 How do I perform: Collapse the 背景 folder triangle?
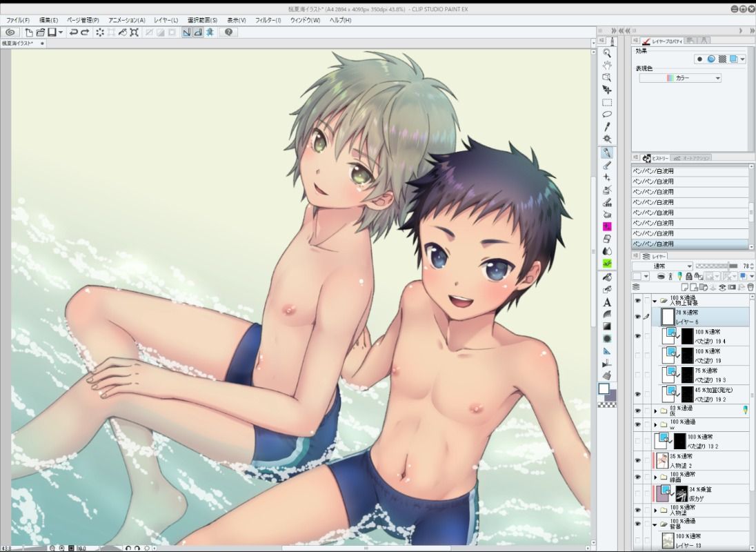pyautogui.click(x=655, y=524)
